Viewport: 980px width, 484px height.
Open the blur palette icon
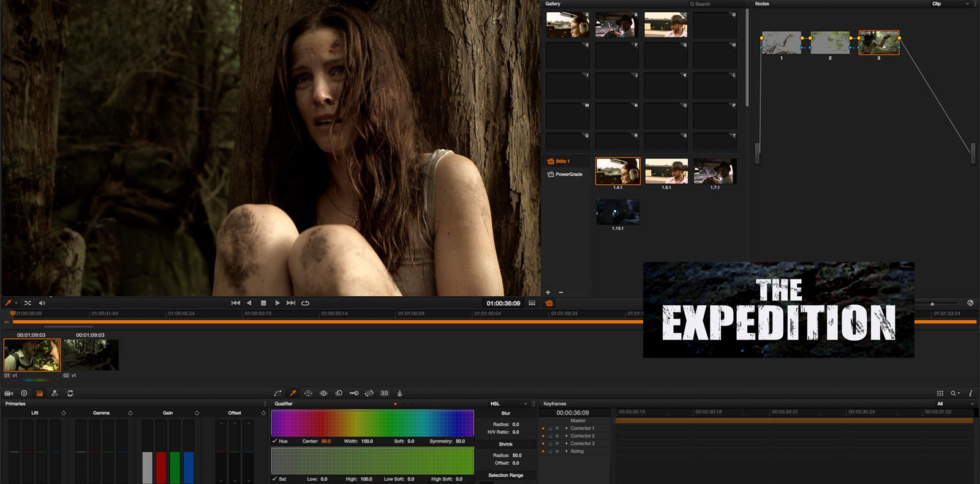point(339,393)
